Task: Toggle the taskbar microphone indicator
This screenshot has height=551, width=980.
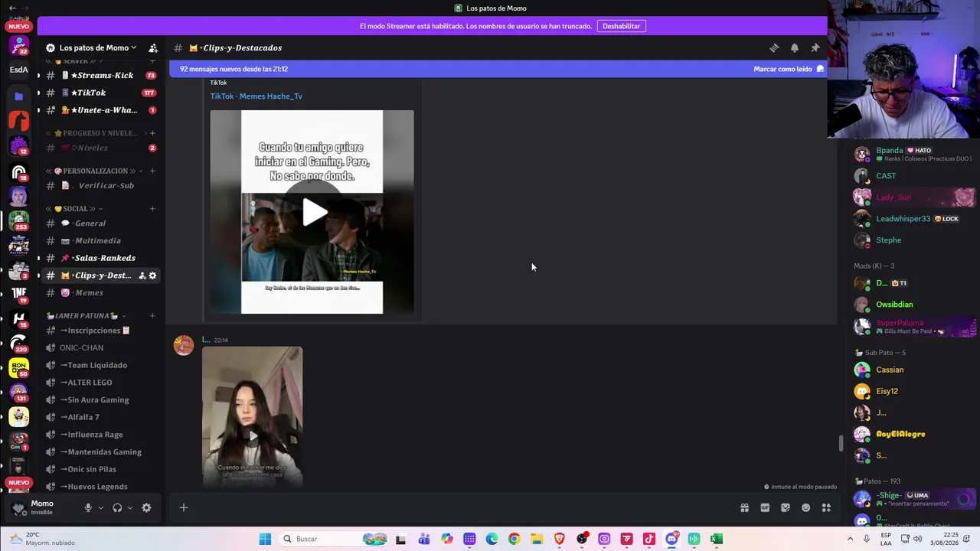Action: (866, 539)
